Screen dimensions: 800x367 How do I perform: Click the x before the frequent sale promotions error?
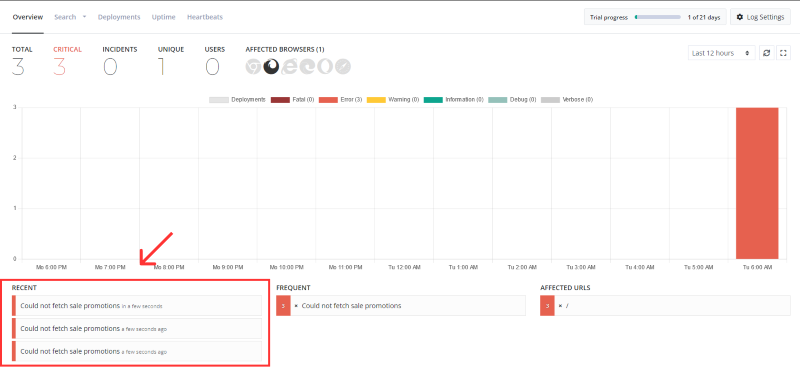296,306
